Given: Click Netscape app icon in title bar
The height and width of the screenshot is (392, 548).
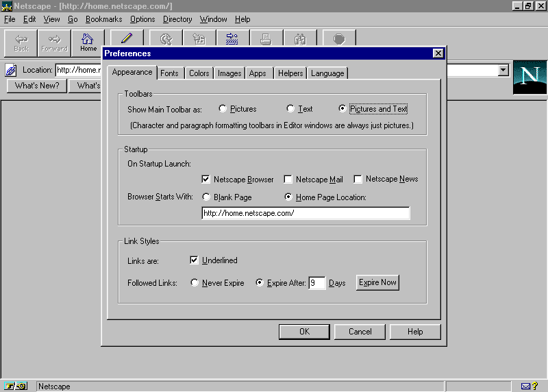Looking at the screenshot, I should [7, 6].
